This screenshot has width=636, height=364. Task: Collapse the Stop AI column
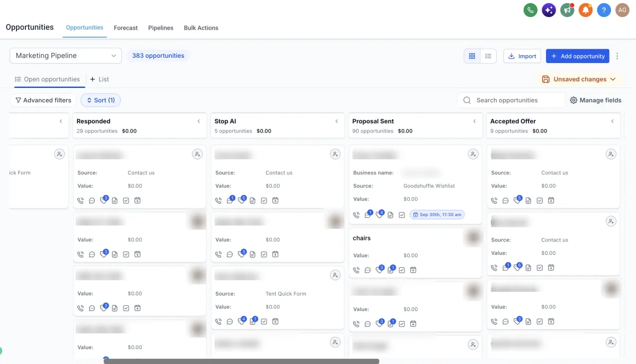pyautogui.click(x=337, y=121)
